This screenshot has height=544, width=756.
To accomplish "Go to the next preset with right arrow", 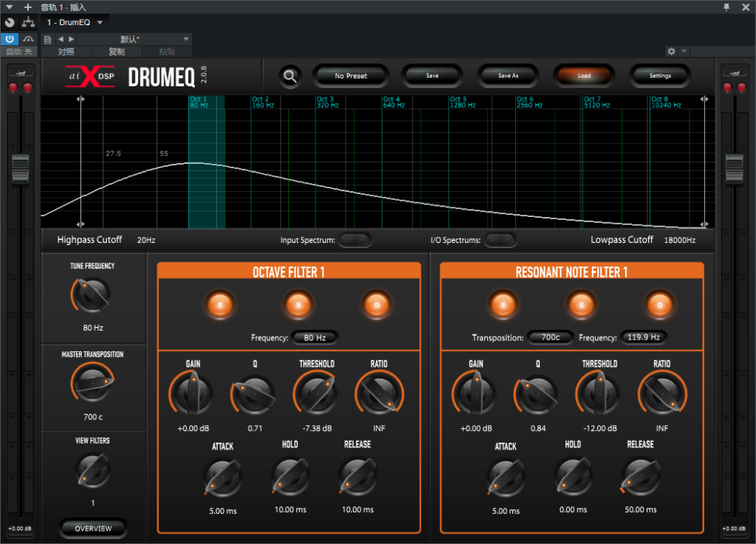I will coord(71,39).
